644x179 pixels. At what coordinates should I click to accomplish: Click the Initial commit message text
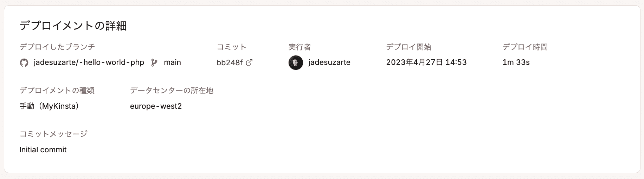(x=43, y=150)
